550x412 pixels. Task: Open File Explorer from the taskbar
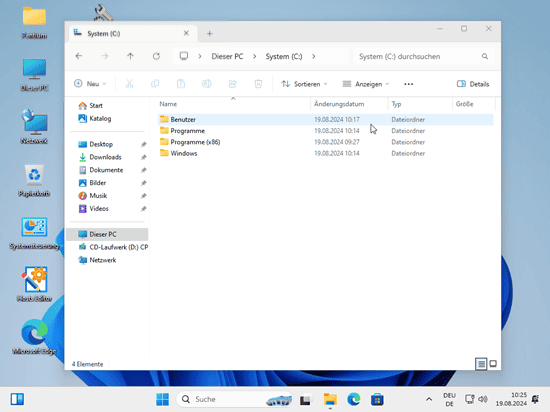pyautogui.click(x=330, y=399)
